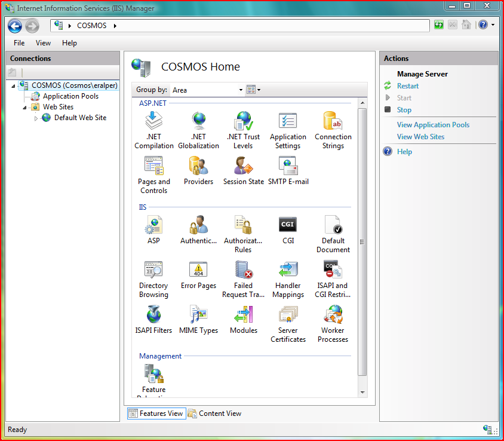Open Handler Mappings feature
This screenshot has height=441, width=504.
point(288,279)
